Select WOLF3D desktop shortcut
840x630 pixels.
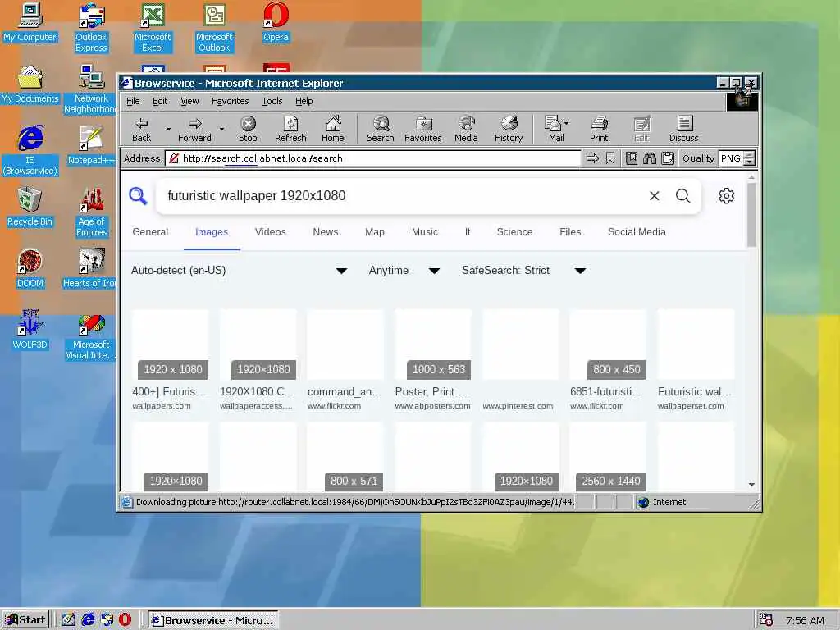(x=30, y=331)
